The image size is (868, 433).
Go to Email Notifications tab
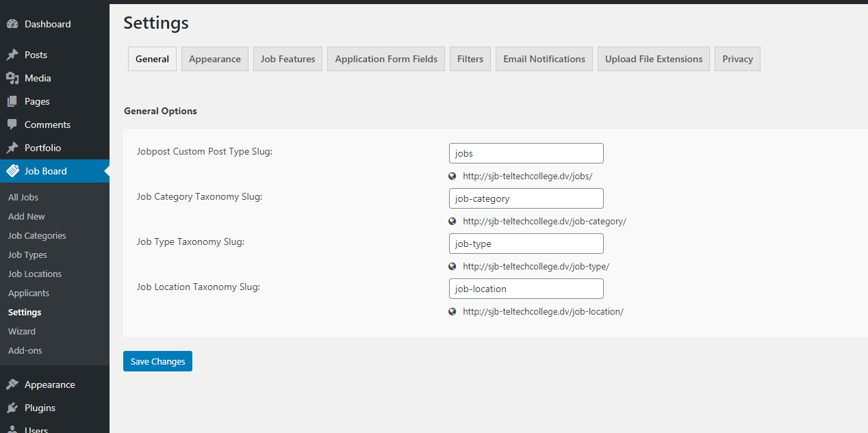click(x=544, y=59)
